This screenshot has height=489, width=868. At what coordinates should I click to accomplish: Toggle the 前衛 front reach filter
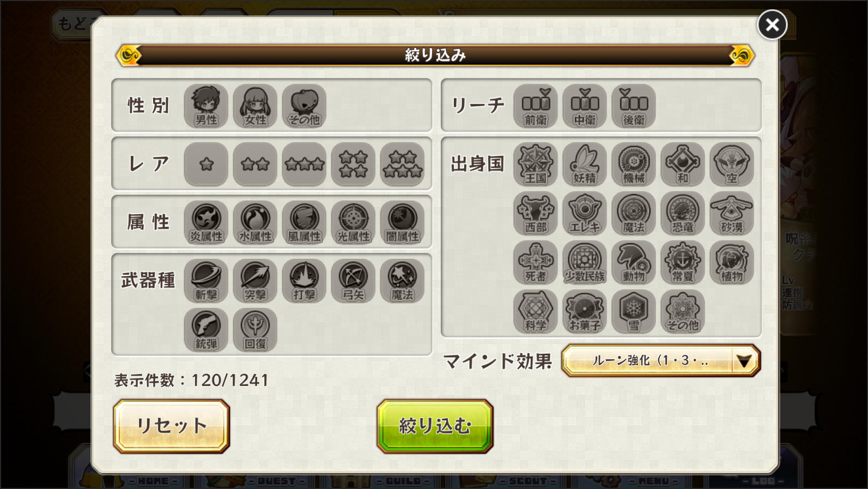click(535, 106)
